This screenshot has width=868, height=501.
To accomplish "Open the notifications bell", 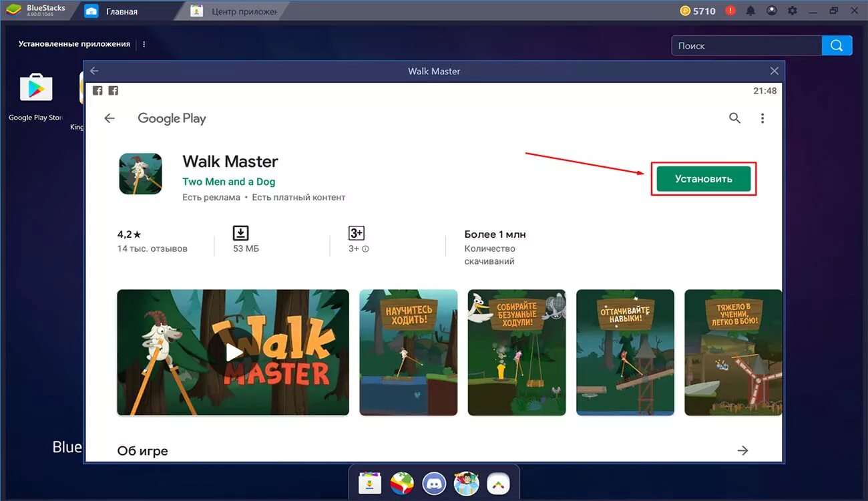I will click(x=750, y=11).
